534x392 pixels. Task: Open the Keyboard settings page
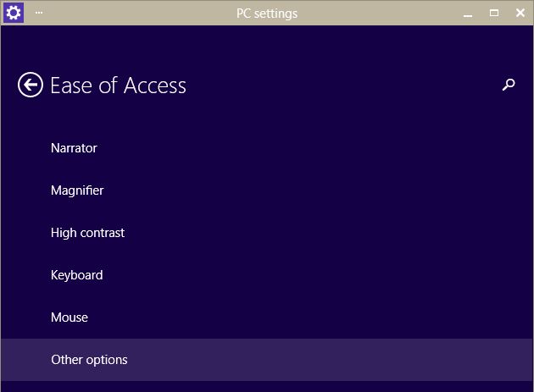[x=76, y=275]
